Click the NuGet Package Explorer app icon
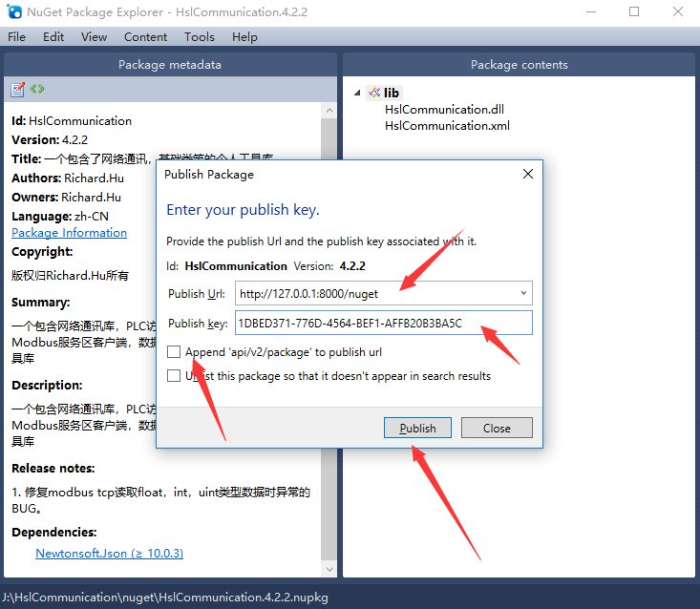This screenshot has height=609, width=700. pos(13,11)
